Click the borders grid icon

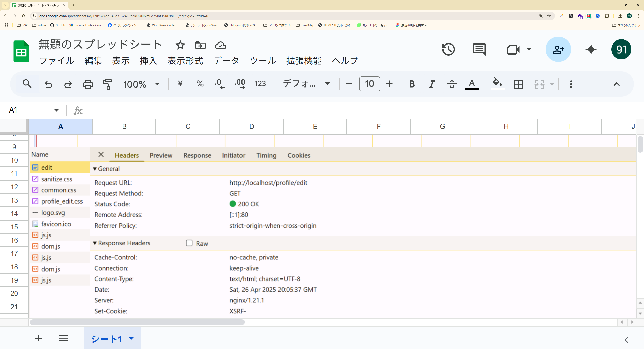(x=518, y=84)
